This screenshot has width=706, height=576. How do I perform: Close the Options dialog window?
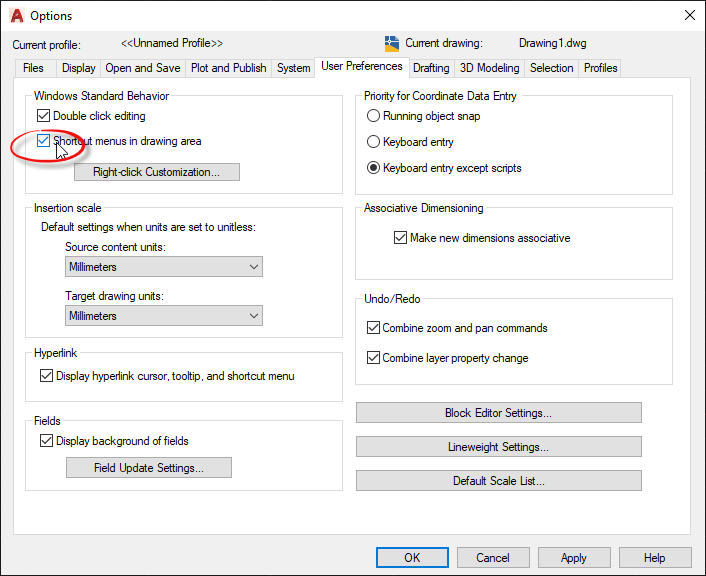(688, 15)
